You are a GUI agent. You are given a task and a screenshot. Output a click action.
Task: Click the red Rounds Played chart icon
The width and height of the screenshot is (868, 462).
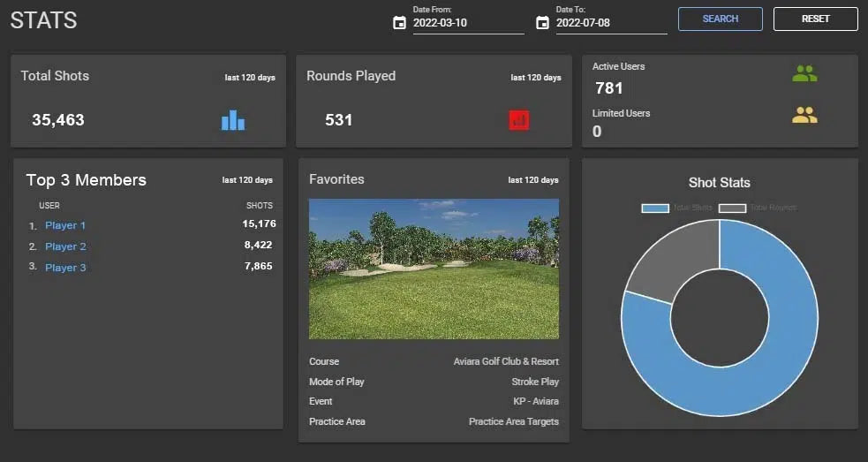point(518,120)
